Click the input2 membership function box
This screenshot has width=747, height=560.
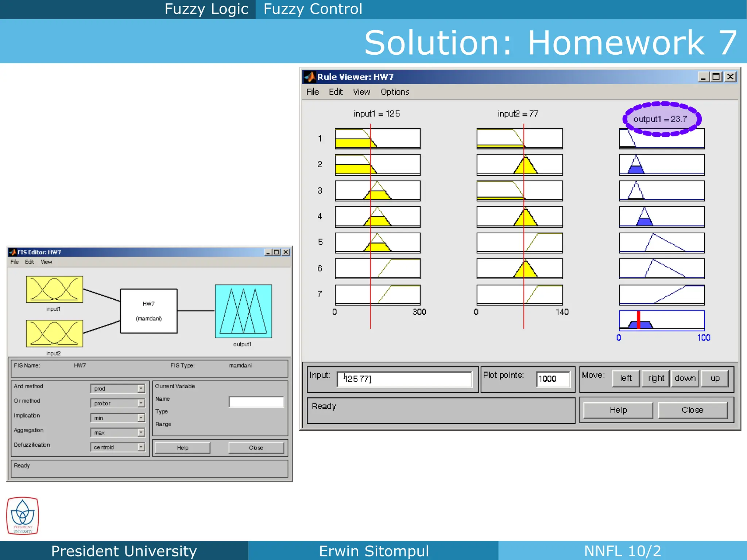pos(54,333)
